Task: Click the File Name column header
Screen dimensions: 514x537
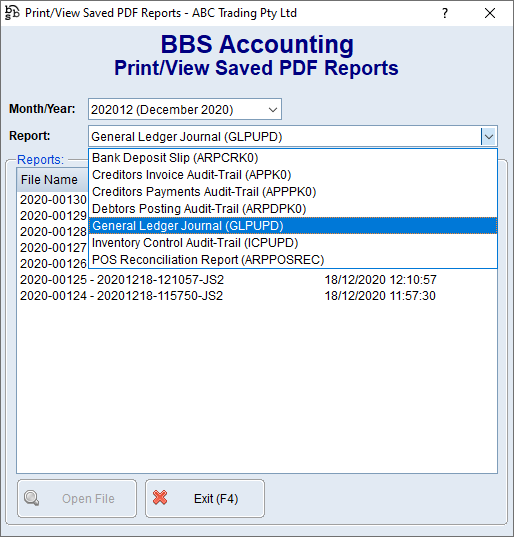Action: pyautogui.click(x=53, y=180)
